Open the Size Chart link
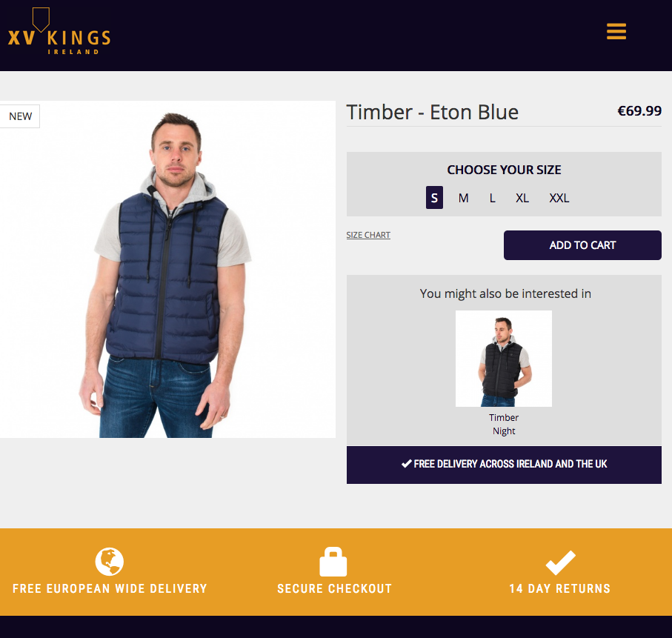The height and width of the screenshot is (638, 672). [x=368, y=235]
